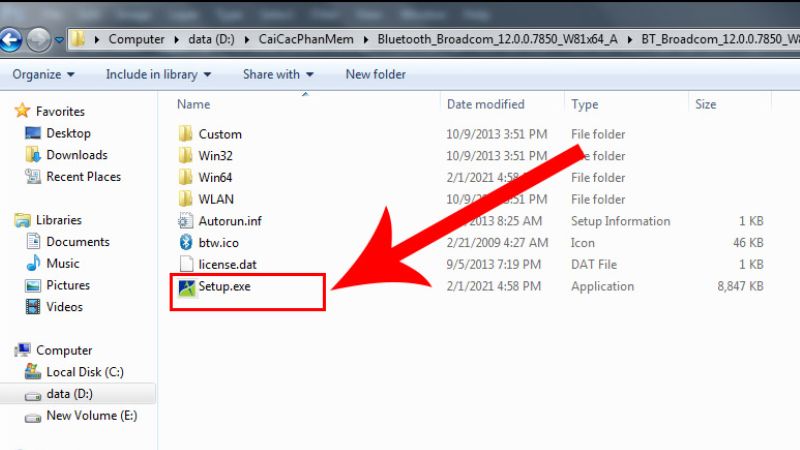Click the WLAN folder name
The height and width of the screenshot is (450, 800).
click(216, 199)
